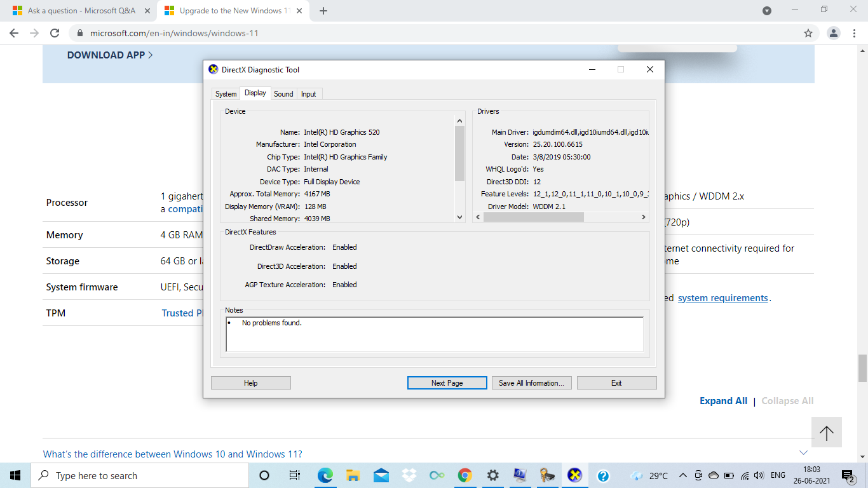Click the browser Forward arrow
This screenshot has height=488, width=868.
point(34,33)
